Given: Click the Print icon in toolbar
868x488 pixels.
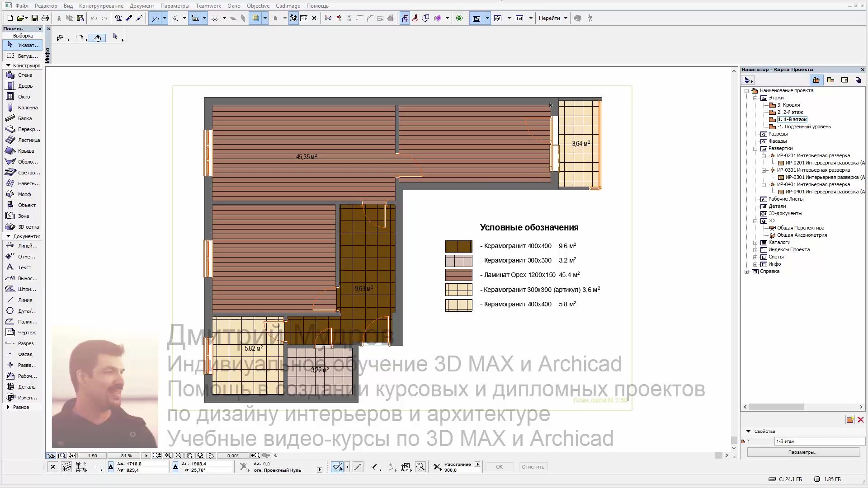Looking at the screenshot, I should click(x=45, y=18).
